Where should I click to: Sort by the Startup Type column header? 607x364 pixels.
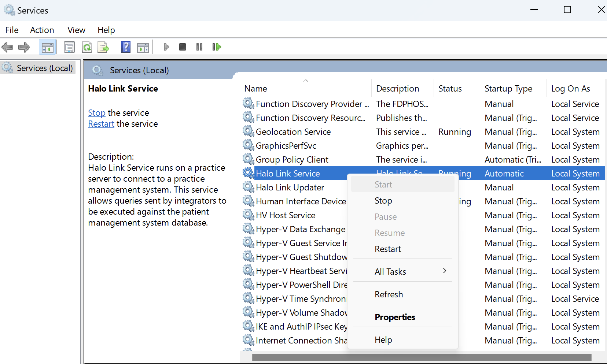(513, 89)
